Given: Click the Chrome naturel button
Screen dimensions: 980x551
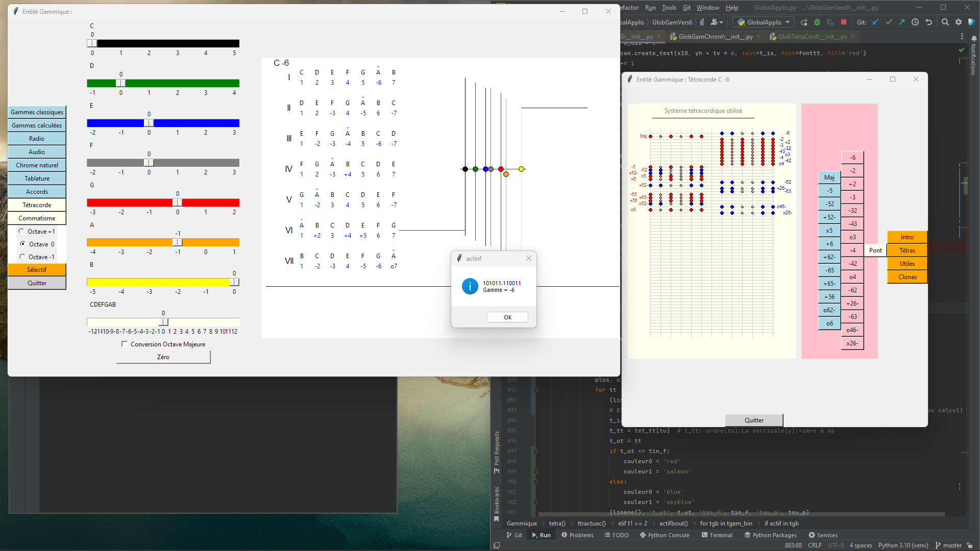Looking at the screenshot, I should pyautogui.click(x=37, y=165).
